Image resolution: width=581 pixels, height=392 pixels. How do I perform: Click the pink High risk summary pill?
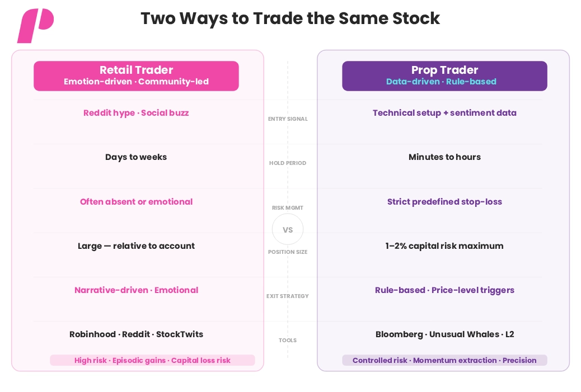coord(152,360)
